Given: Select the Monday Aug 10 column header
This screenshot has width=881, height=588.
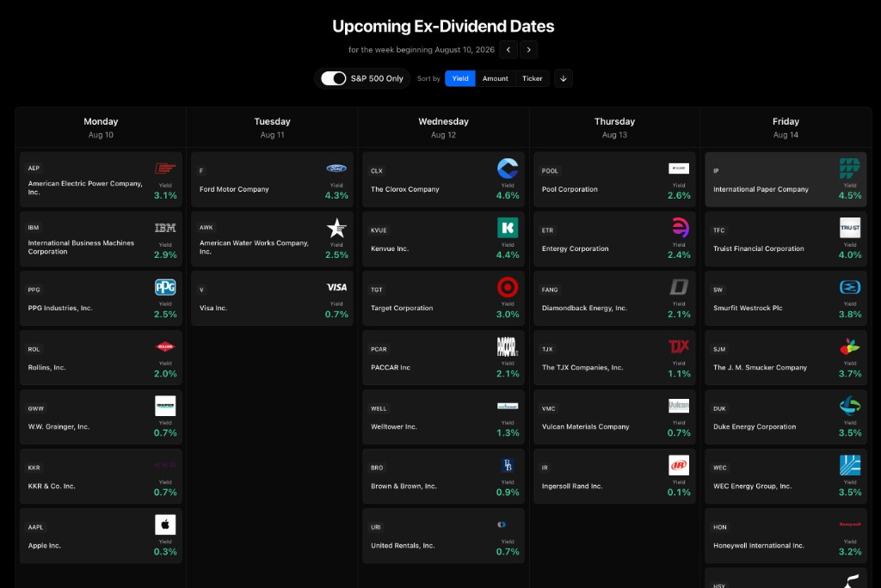Looking at the screenshot, I should click(102, 127).
